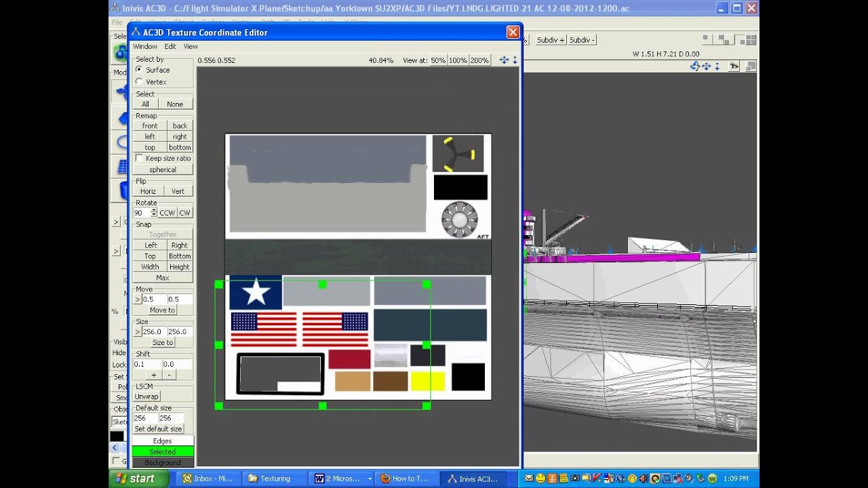Click the maximize viewport icon beside the camera
The height and width of the screenshot is (488, 868).
[751, 66]
